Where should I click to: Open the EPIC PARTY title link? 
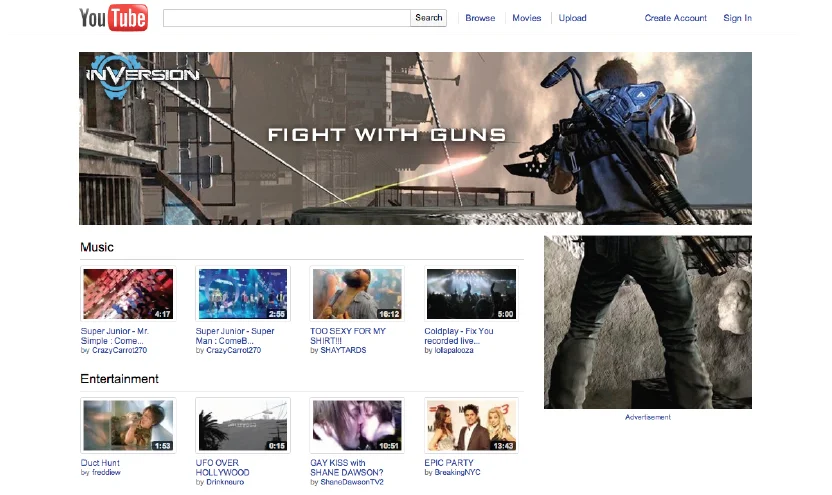(449, 463)
